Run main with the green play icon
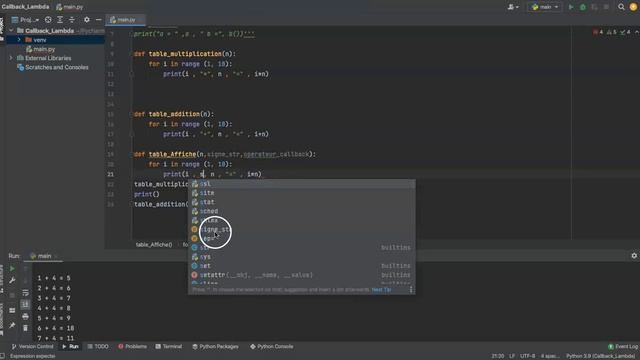640x360 pixels. 571,7
